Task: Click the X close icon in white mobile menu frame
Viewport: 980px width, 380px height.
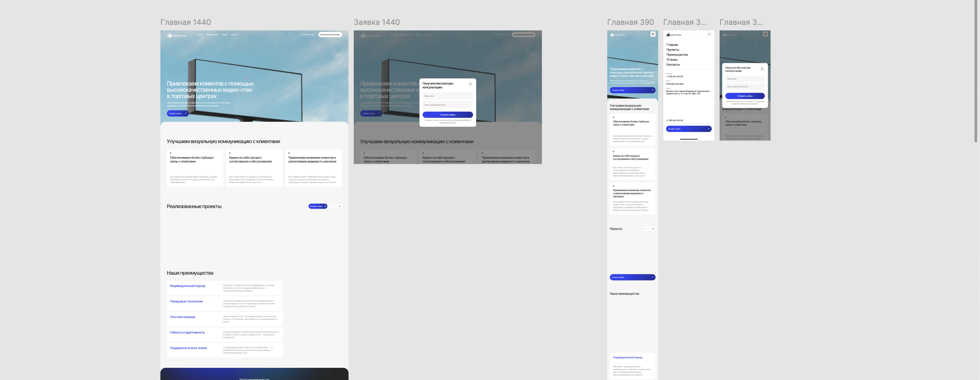Action: tap(709, 34)
